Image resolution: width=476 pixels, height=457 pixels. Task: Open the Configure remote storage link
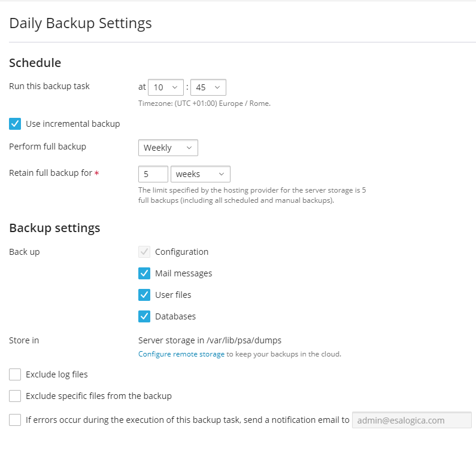coord(181,354)
